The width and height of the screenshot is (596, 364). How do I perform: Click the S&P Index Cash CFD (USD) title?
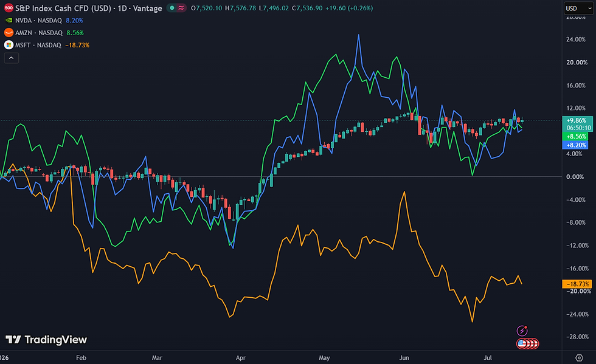coord(64,8)
